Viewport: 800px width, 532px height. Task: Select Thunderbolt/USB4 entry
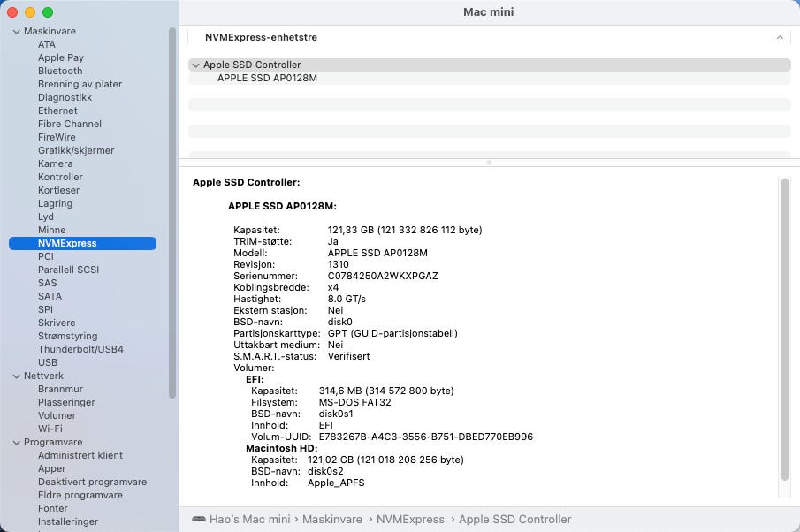[80, 349]
